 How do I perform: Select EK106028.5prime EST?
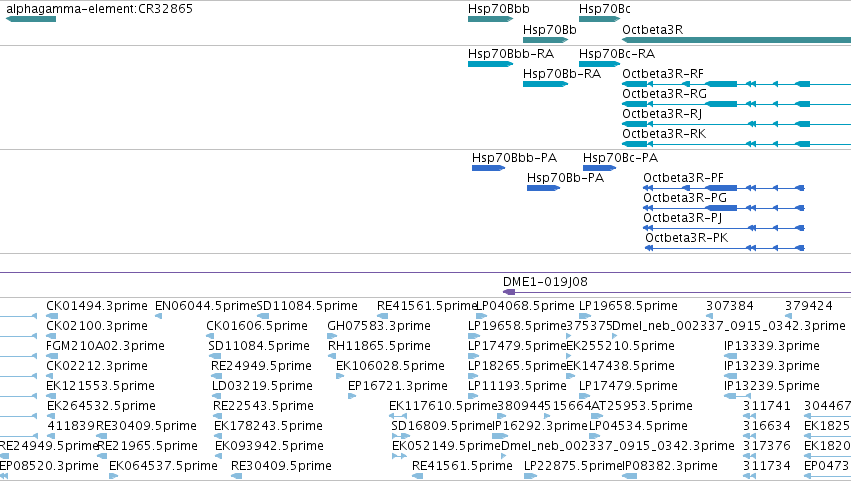[340, 377]
